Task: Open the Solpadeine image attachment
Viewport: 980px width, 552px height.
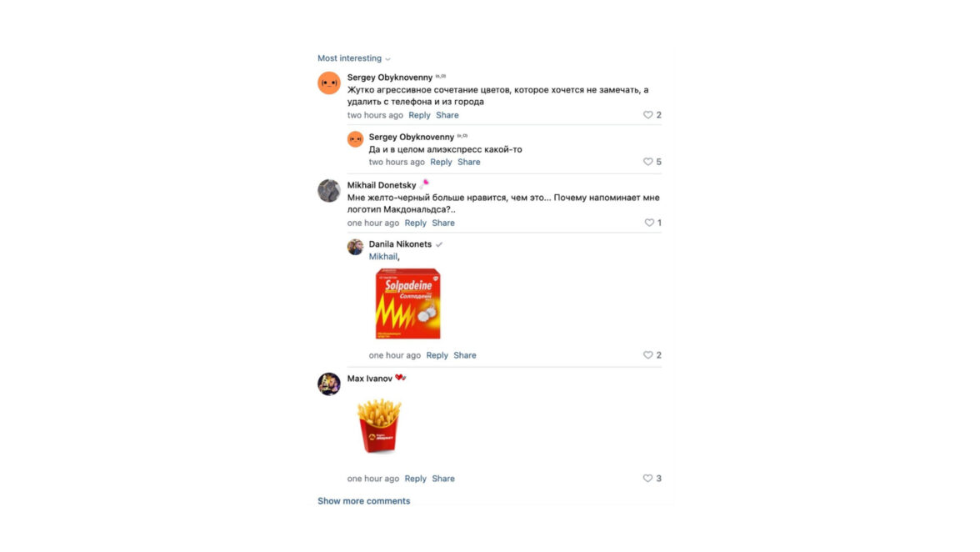Action: [407, 304]
